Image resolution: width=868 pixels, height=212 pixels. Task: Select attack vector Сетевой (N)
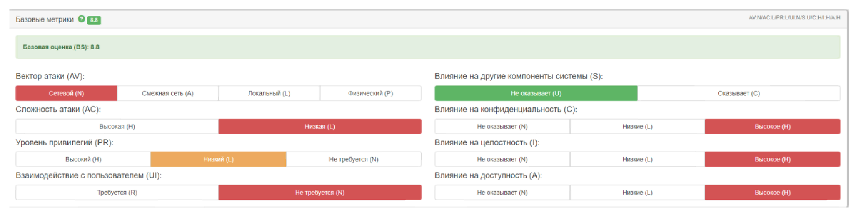point(66,93)
